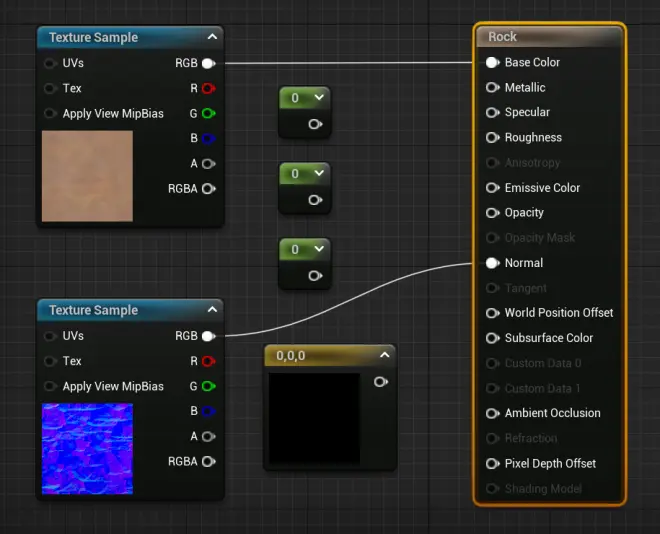Click RGBA output pin of top Texture Sample

208,189
